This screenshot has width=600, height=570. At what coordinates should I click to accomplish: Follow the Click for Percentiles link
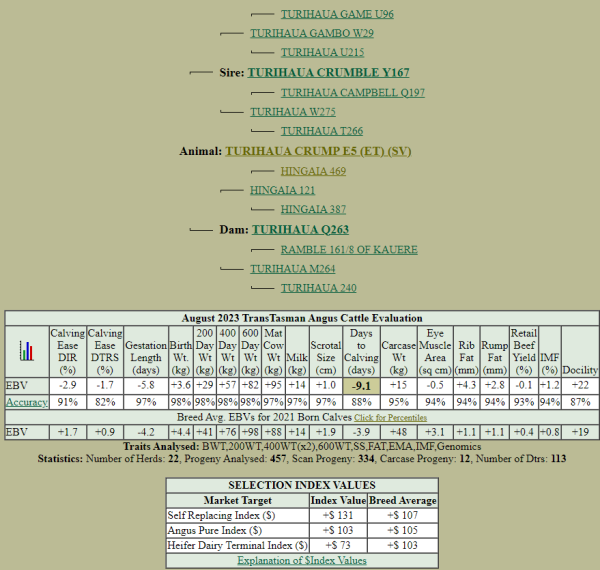[390, 418]
